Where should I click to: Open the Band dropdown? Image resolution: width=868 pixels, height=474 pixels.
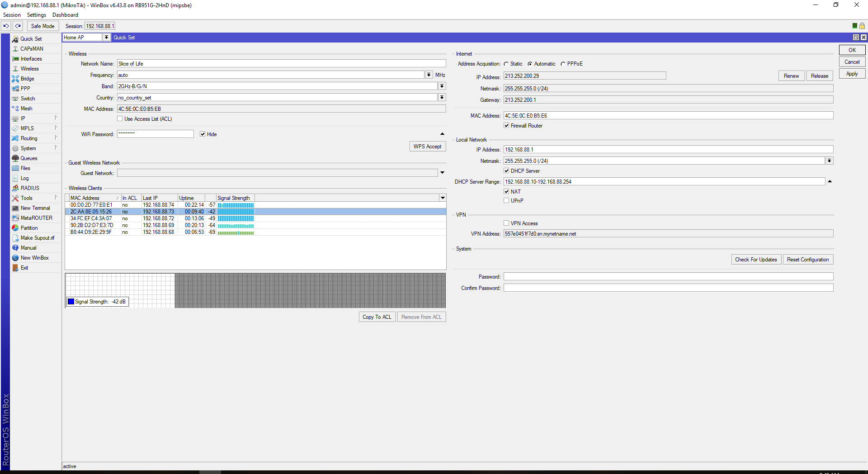coord(442,85)
